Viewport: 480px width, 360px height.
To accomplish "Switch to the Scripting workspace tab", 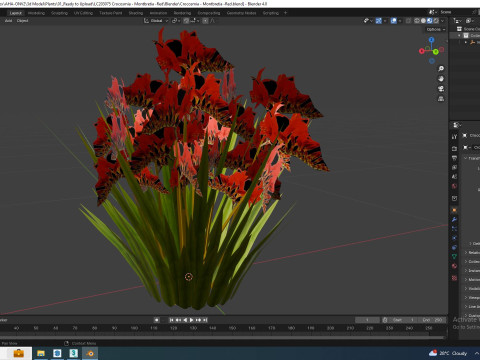I will pyautogui.click(x=271, y=13).
